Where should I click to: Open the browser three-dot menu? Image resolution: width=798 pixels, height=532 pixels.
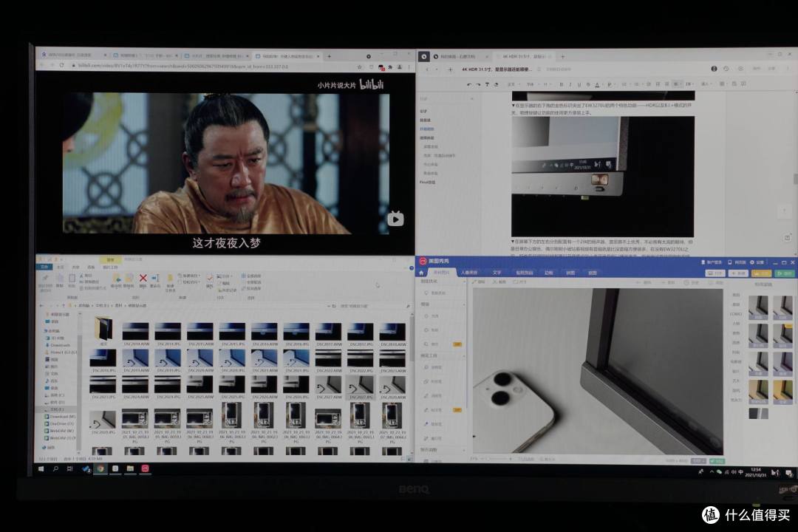[x=409, y=66]
